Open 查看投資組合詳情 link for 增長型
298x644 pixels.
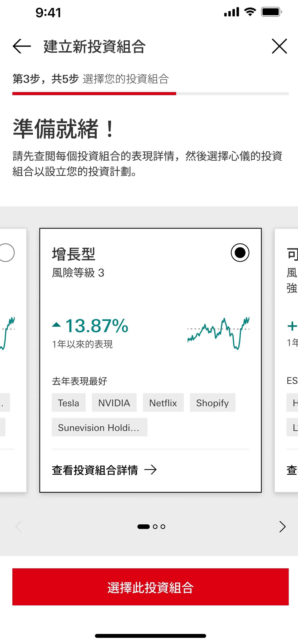(x=104, y=470)
